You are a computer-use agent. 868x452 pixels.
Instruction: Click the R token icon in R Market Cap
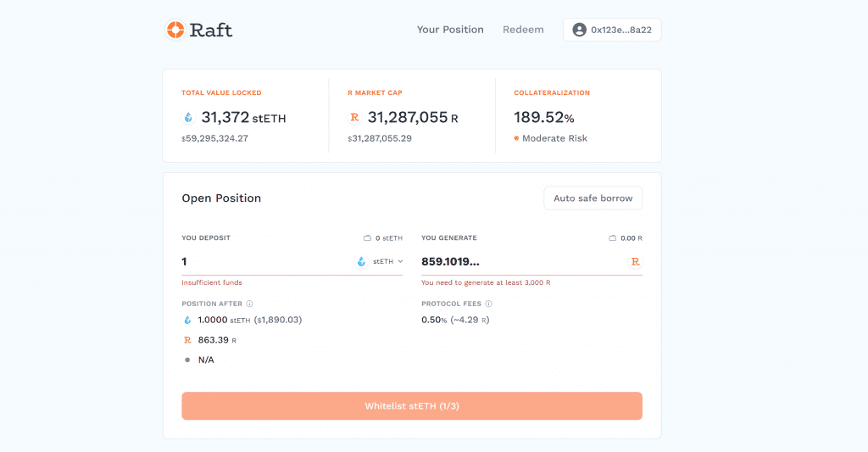click(x=354, y=117)
